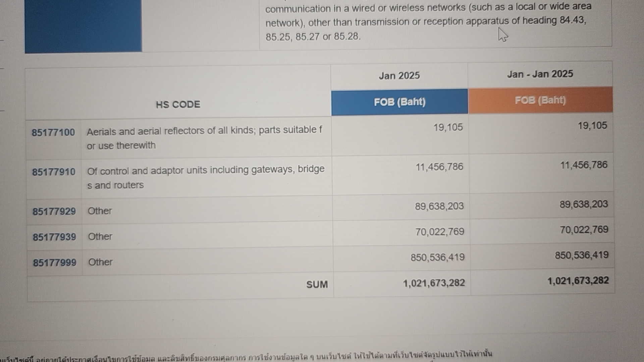Click the 89,638,203 value in Jan - Jan column

coord(584,204)
